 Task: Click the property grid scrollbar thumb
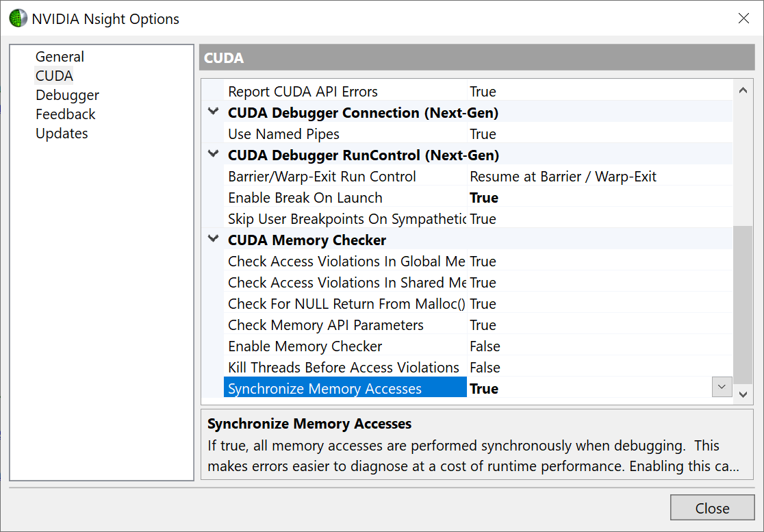coord(743,305)
